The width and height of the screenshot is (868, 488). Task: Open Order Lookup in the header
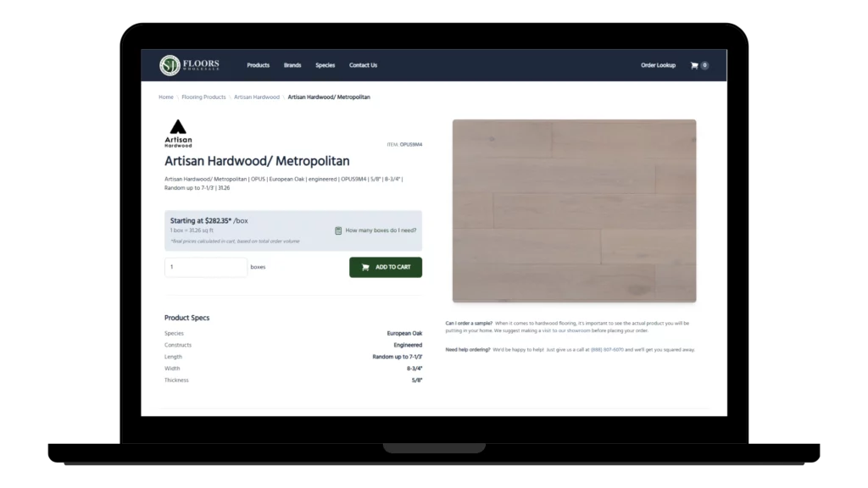pyautogui.click(x=658, y=65)
